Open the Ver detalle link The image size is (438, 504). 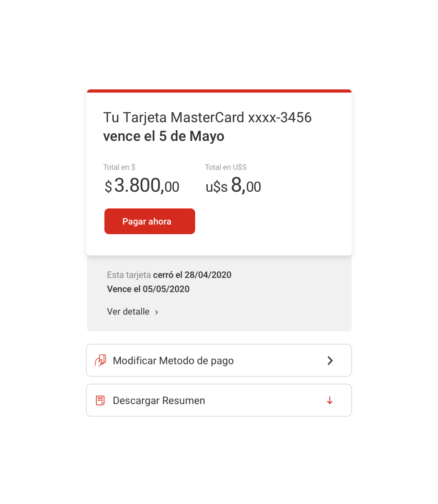coord(128,312)
